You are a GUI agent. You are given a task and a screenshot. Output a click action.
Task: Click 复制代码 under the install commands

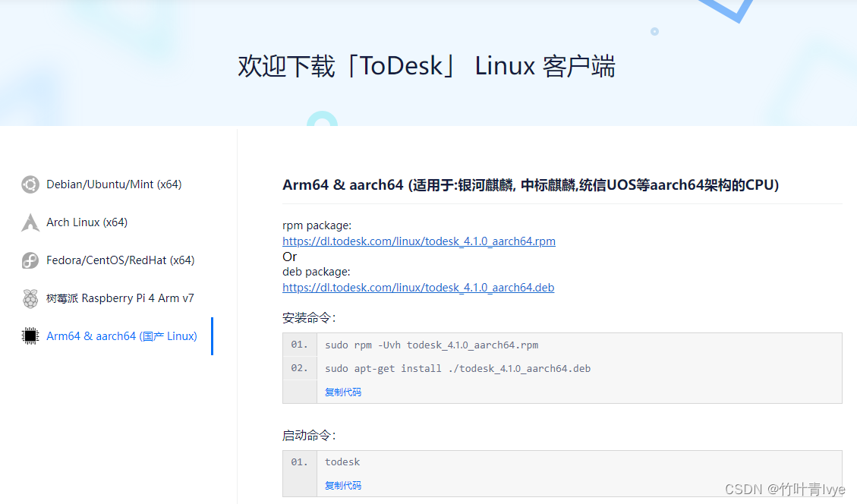click(342, 392)
